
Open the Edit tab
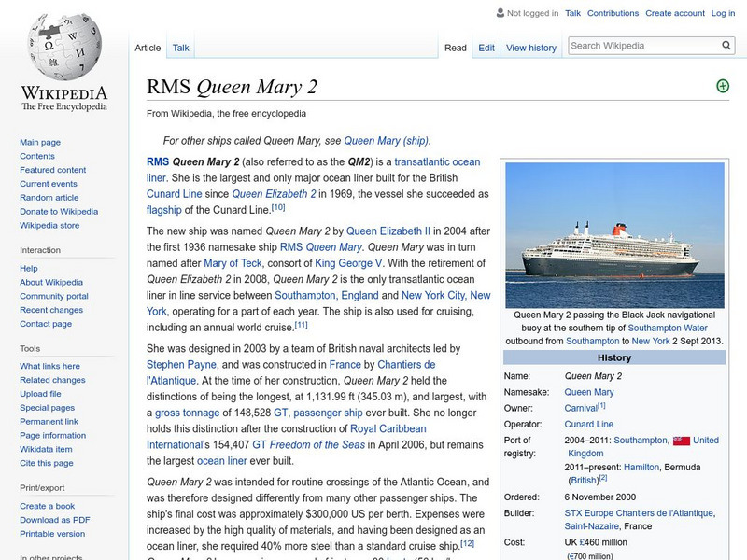(x=486, y=48)
